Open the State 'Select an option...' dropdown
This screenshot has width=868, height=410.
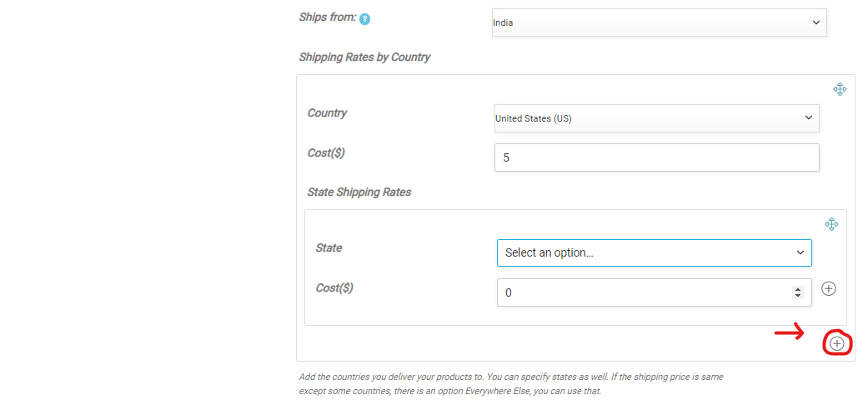tap(654, 252)
